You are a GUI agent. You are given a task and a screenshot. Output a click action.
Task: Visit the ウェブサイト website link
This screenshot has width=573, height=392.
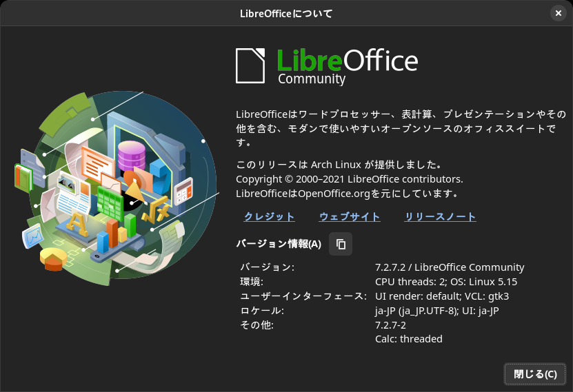click(x=350, y=216)
